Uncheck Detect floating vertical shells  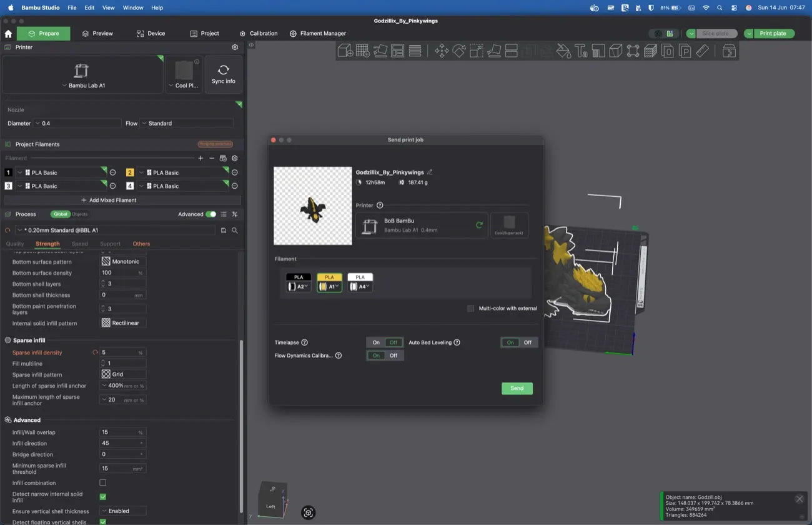(x=103, y=522)
